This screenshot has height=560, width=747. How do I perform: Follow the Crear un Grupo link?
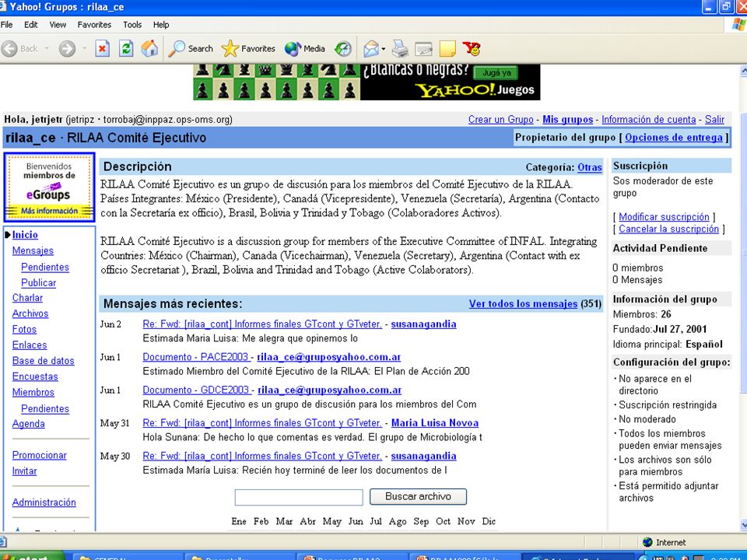(x=500, y=120)
